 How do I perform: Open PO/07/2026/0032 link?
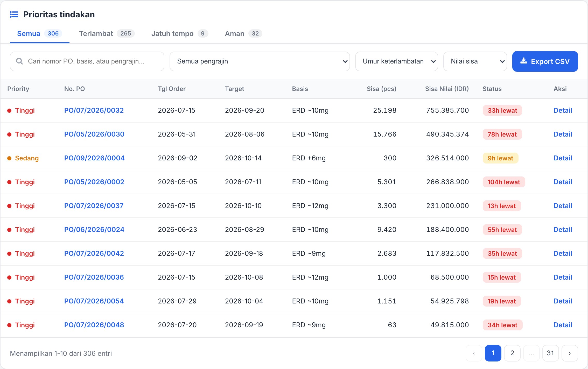pos(94,110)
